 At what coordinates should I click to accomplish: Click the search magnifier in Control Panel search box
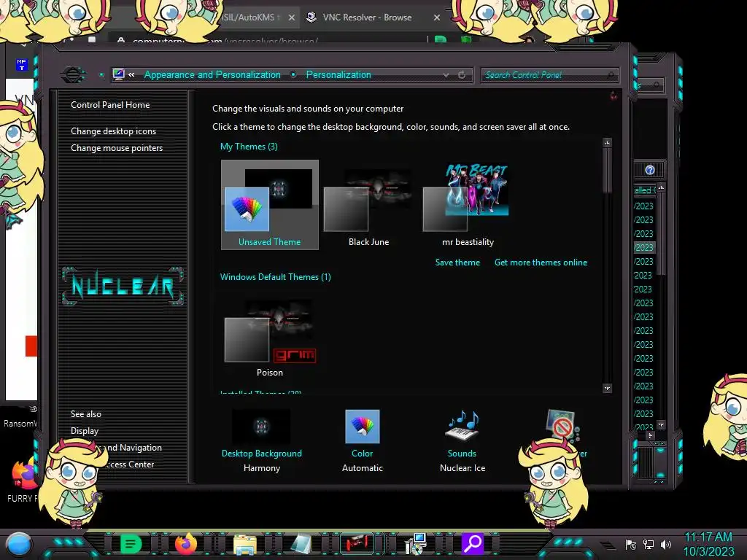pyautogui.click(x=611, y=75)
